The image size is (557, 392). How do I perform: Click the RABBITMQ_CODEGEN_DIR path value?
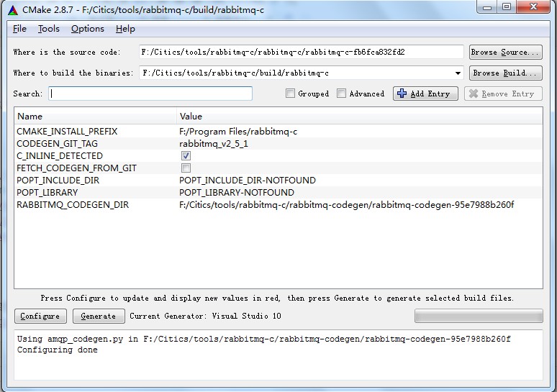click(346, 204)
